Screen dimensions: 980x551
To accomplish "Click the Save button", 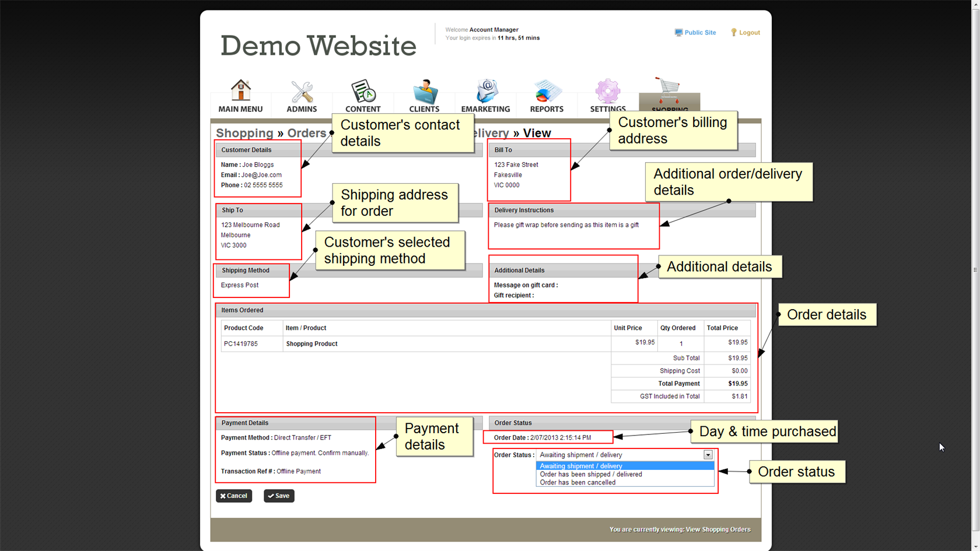I will click(279, 496).
